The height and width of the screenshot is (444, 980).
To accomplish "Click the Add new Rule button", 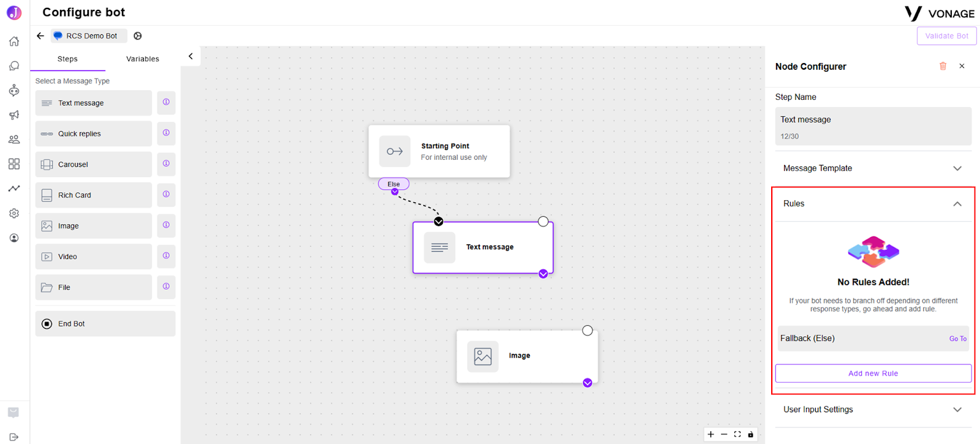I will 873,374.
